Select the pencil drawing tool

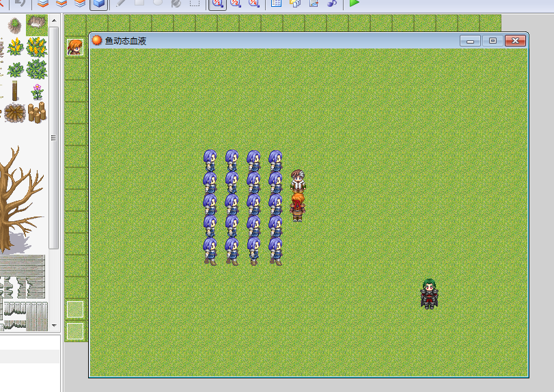pyautogui.click(x=121, y=3)
